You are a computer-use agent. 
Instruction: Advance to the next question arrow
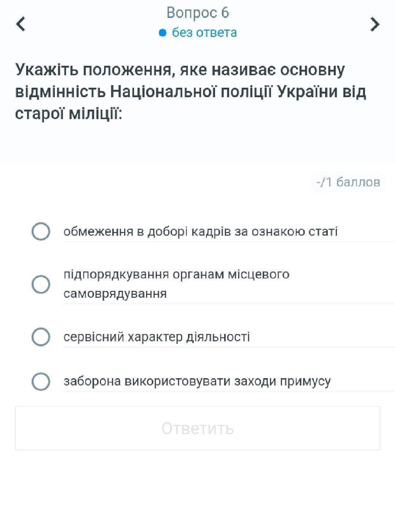tap(375, 24)
